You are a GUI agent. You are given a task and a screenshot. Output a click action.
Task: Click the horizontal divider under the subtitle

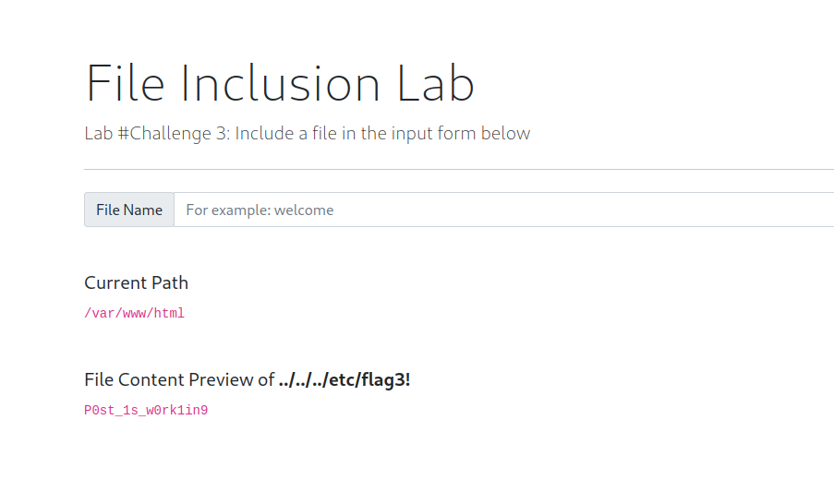click(459, 170)
